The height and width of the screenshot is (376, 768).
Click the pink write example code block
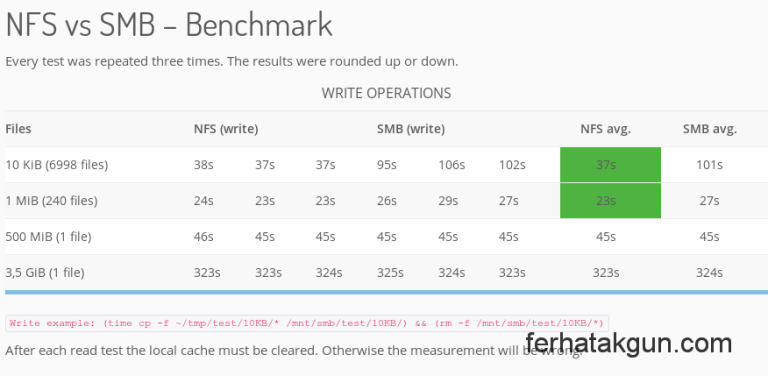coord(307,323)
